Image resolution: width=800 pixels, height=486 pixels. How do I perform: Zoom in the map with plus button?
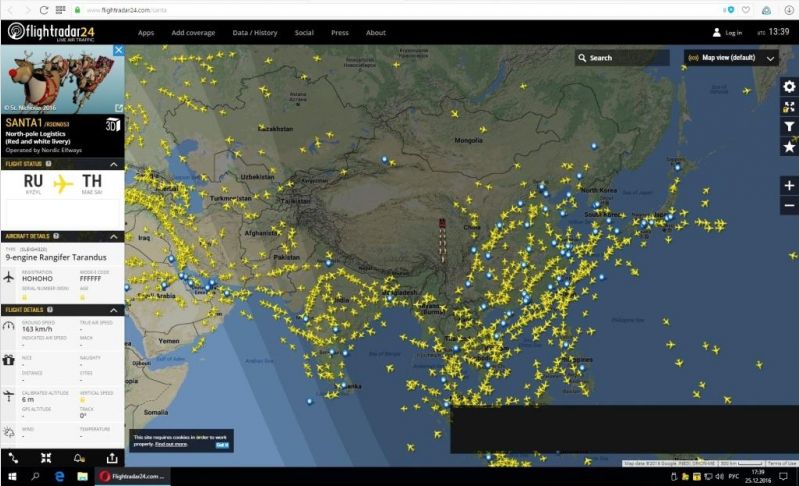click(789, 186)
